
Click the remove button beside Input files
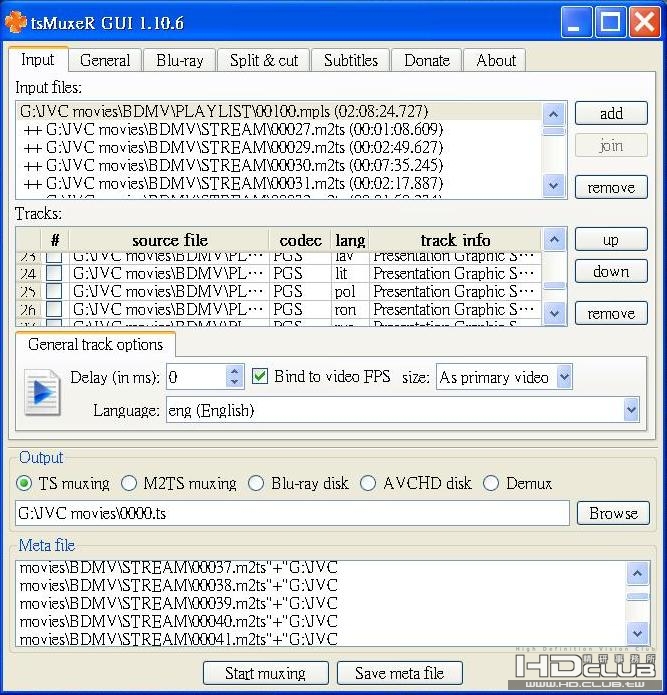(x=611, y=187)
